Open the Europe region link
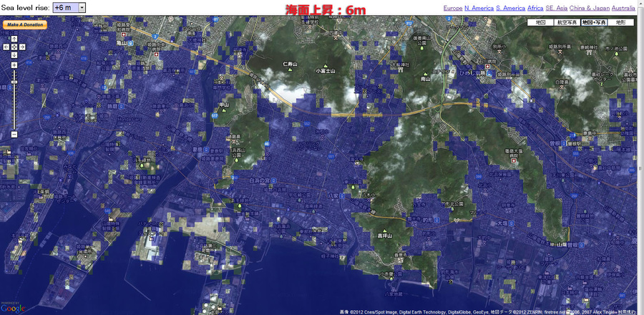644x315 pixels. (x=452, y=8)
